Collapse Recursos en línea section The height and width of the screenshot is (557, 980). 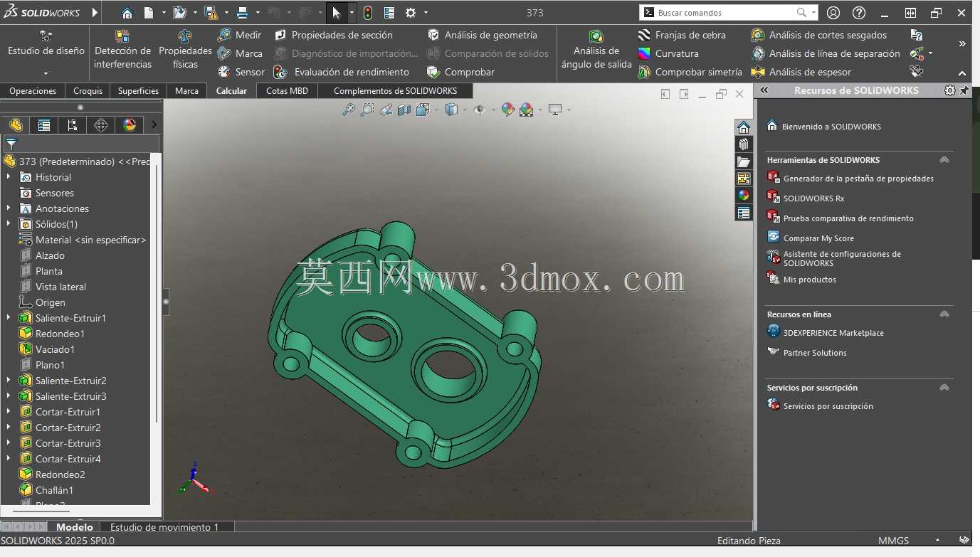pyautogui.click(x=944, y=314)
